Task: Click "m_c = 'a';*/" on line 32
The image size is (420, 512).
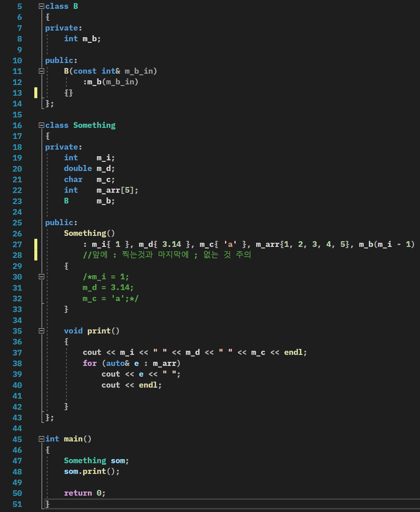Action: tap(110, 299)
